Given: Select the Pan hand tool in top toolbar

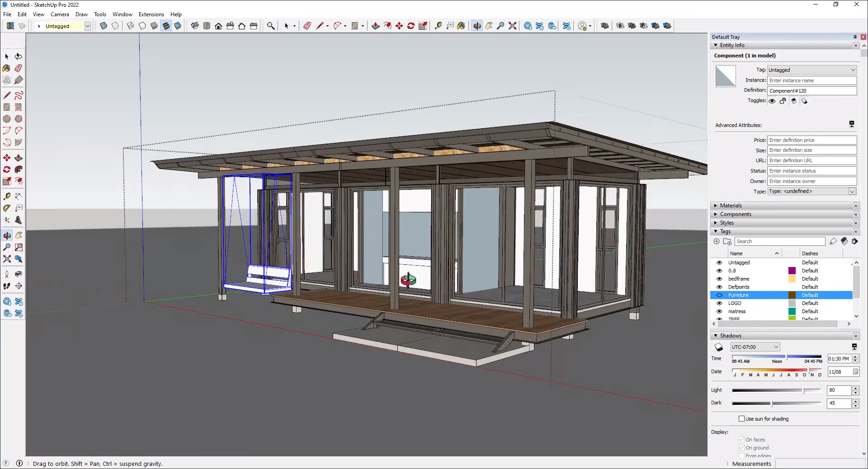Looking at the screenshot, I should [489, 26].
